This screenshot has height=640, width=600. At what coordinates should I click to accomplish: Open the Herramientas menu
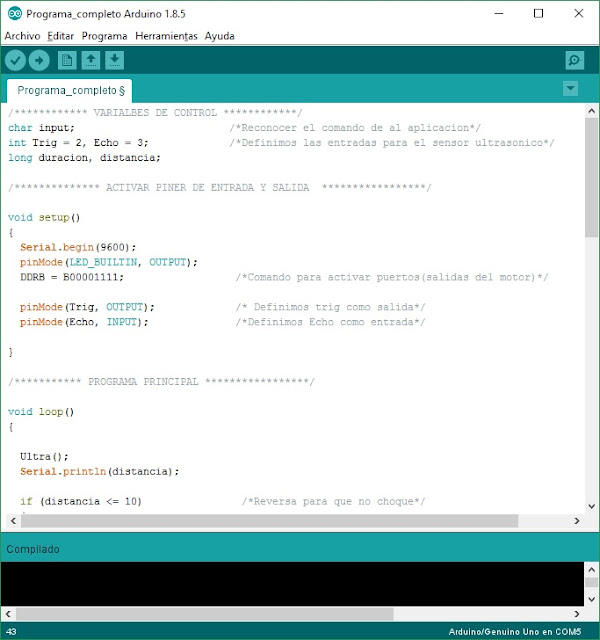[x=166, y=36]
